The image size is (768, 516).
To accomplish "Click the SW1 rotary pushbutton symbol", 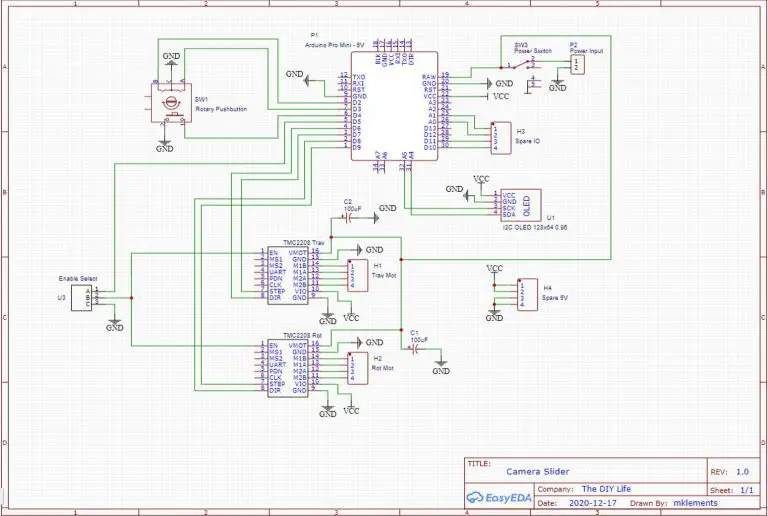I will coord(165,100).
